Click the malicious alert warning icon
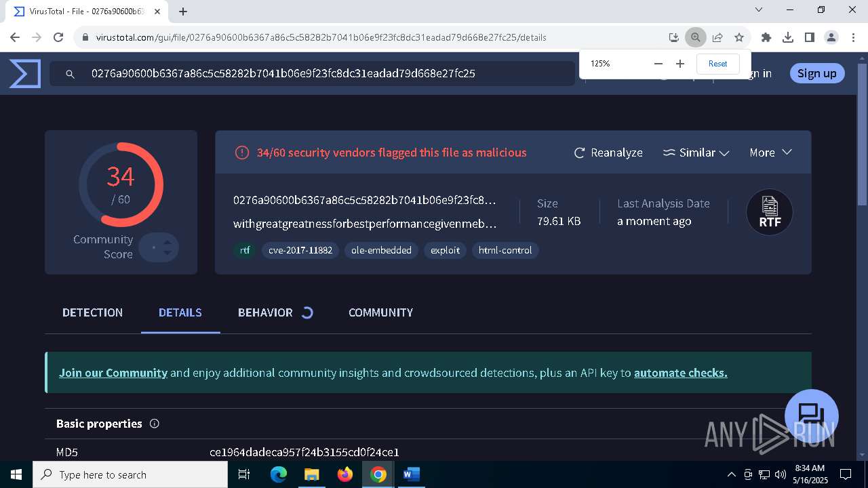 (x=242, y=152)
